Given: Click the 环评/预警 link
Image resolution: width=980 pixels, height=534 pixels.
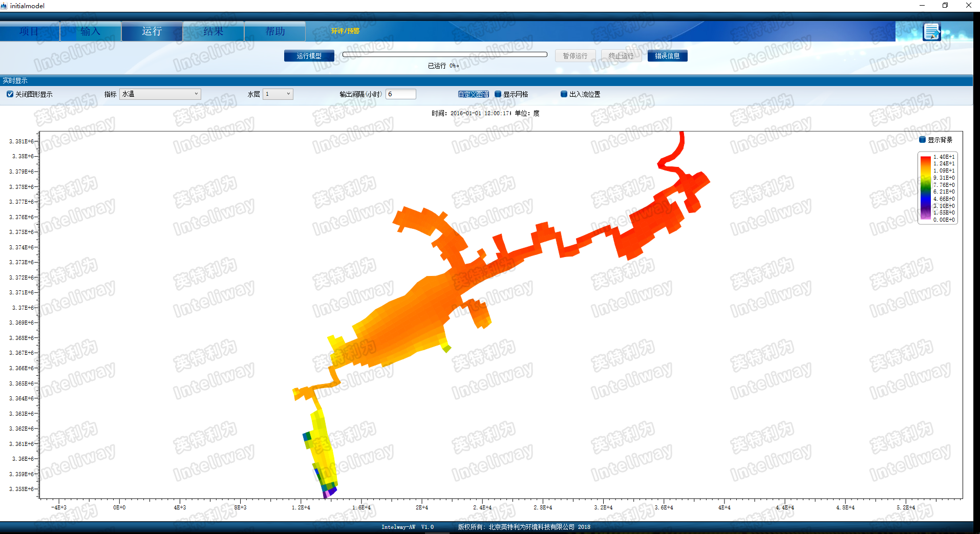Looking at the screenshot, I should [x=345, y=31].
